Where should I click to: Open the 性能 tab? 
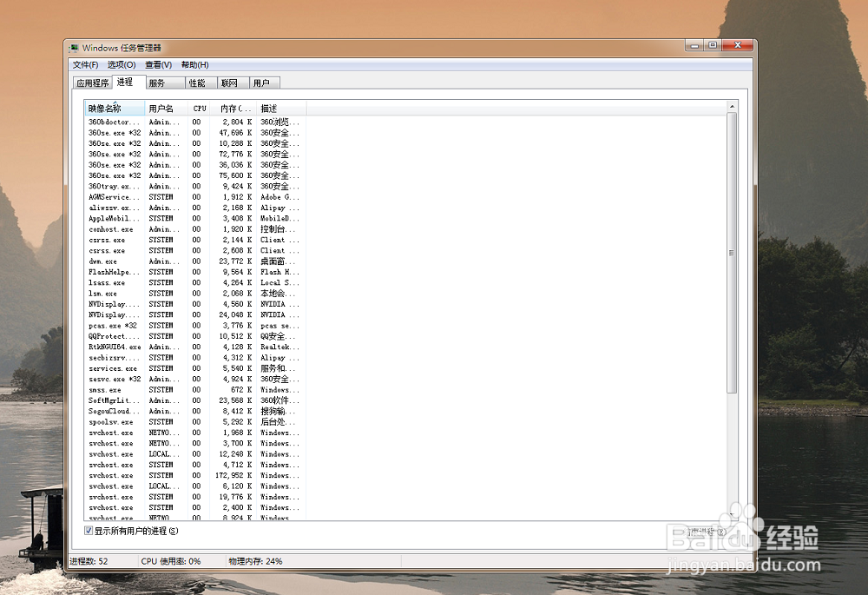pos(201,83)
